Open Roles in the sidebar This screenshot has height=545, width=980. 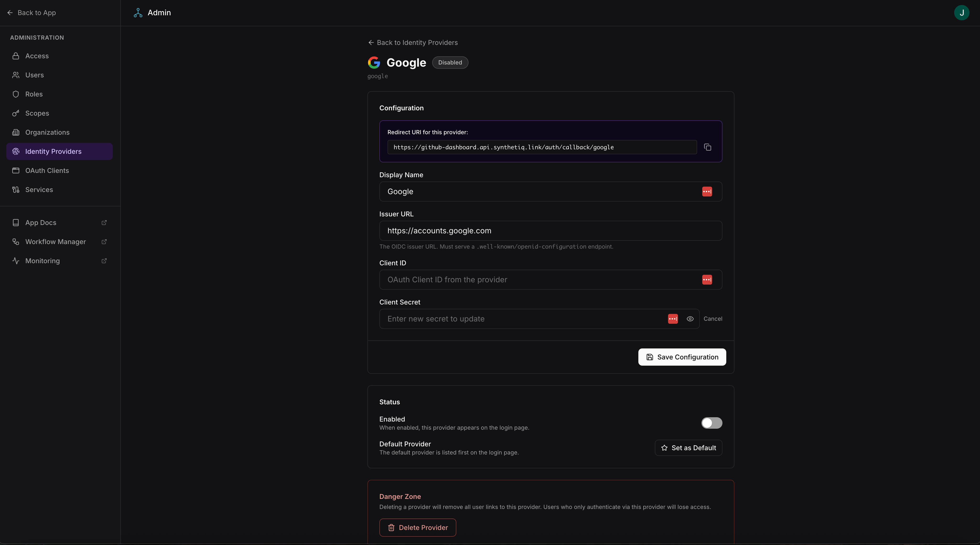pyautogui.click(x=59, y=94)
